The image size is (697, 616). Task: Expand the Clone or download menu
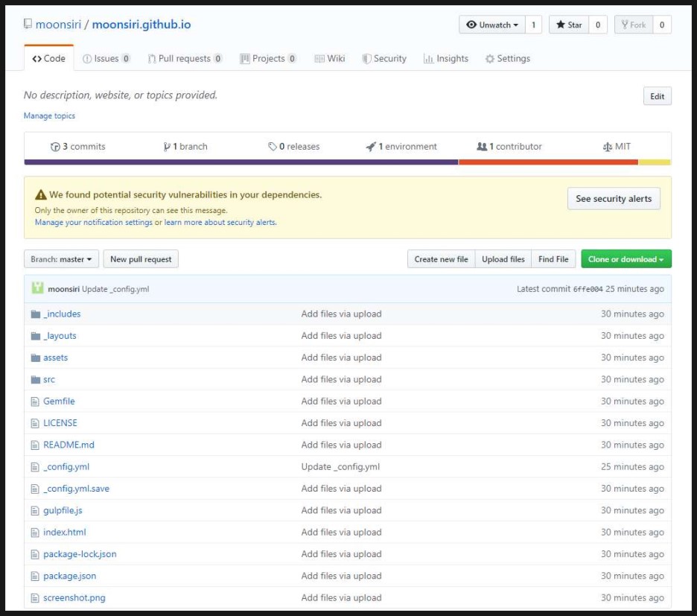point(626,259)
